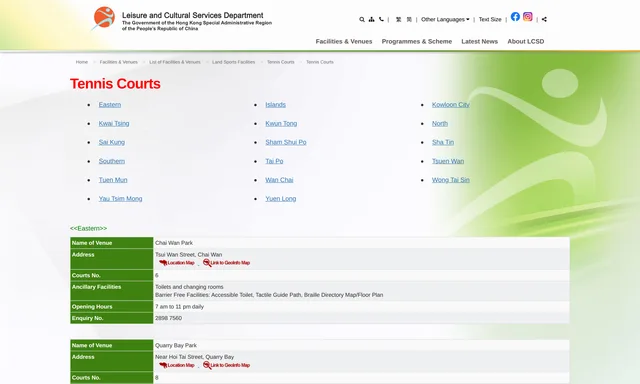Open Location Map for Chai Wan Park
This screenshot has width=640, height=384.
point(177,263)
